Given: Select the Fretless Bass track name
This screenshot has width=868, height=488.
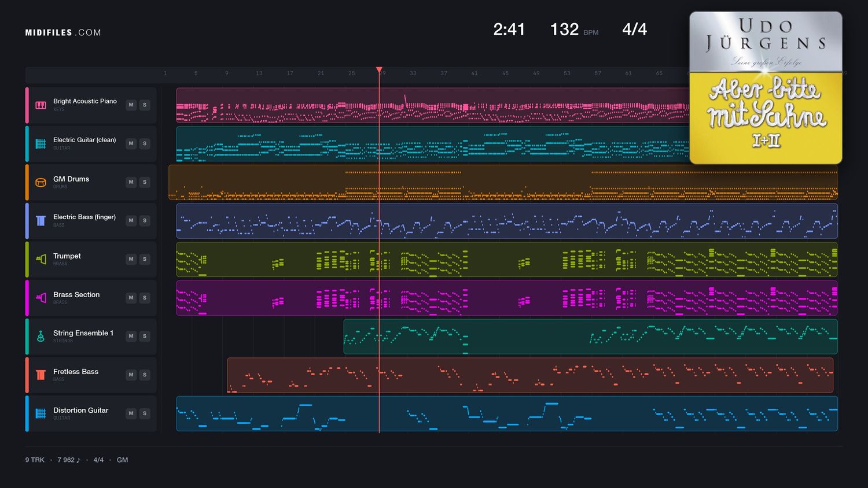Looking at the screenshot, I should [76, 372].
